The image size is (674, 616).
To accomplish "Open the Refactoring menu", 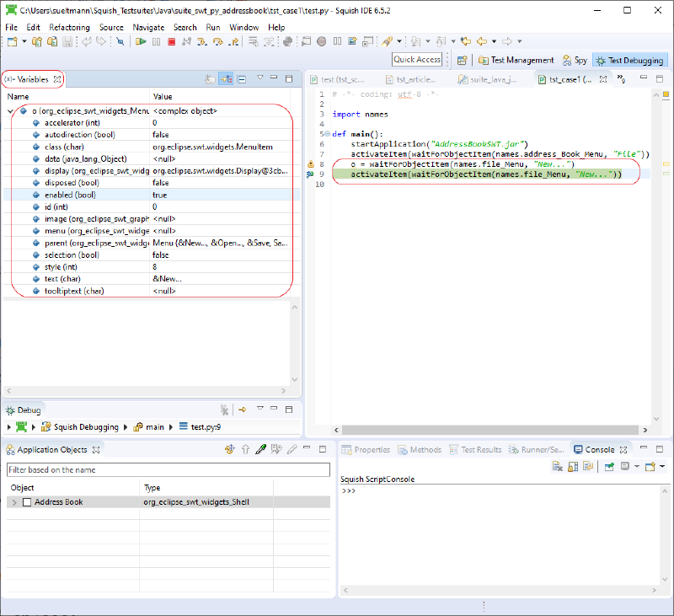I will tap(69, 27).
